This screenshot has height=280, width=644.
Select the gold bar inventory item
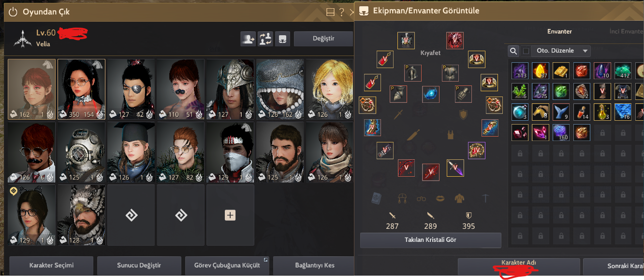[561, 71]
